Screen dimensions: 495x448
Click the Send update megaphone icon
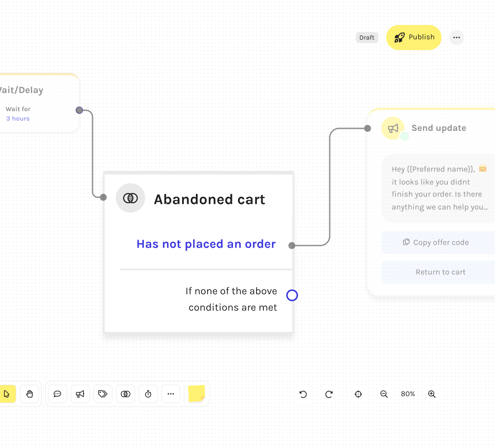(x=393, y=128)
